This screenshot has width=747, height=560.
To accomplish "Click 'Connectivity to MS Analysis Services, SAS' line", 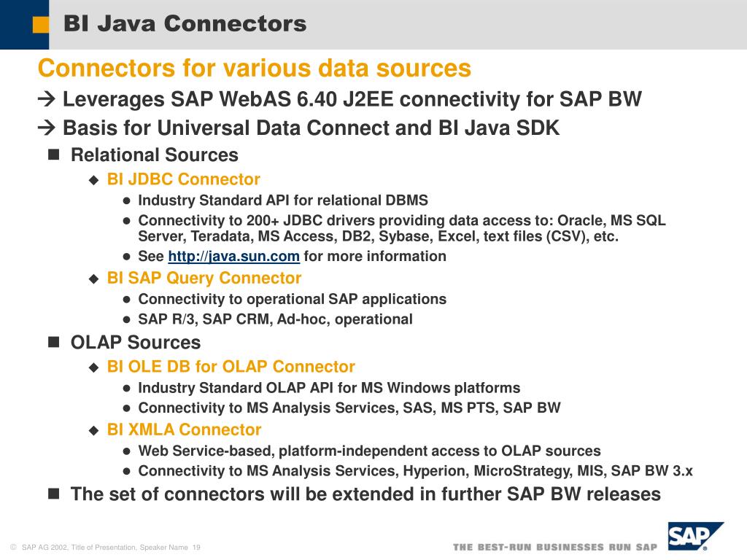I will coord(349,408).
